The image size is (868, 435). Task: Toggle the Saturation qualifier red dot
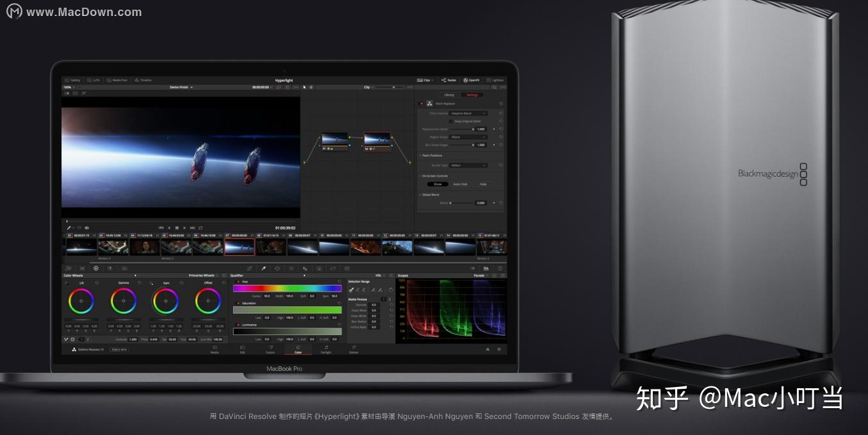pyautogui.click(x=239, y=303)
